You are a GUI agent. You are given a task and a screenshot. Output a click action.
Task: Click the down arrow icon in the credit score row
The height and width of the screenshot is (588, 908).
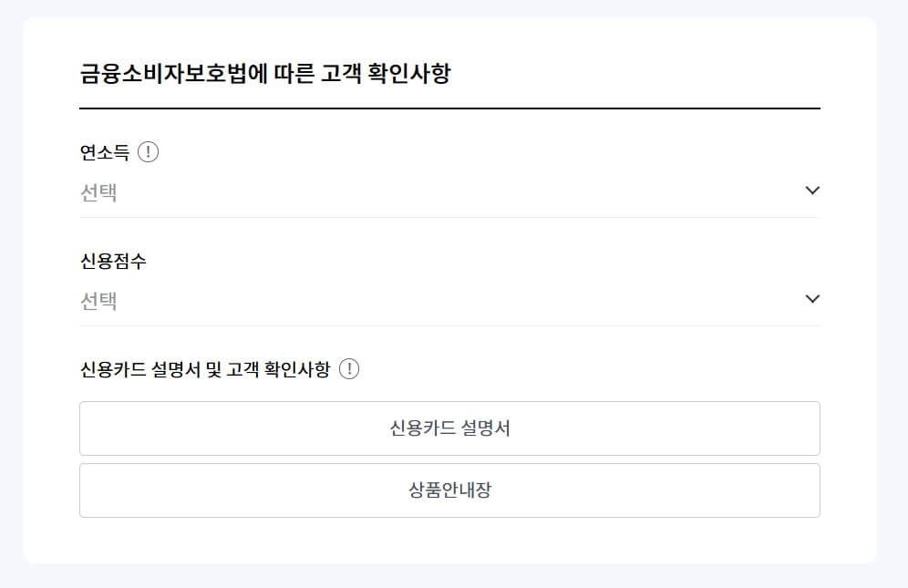[810, 298]
